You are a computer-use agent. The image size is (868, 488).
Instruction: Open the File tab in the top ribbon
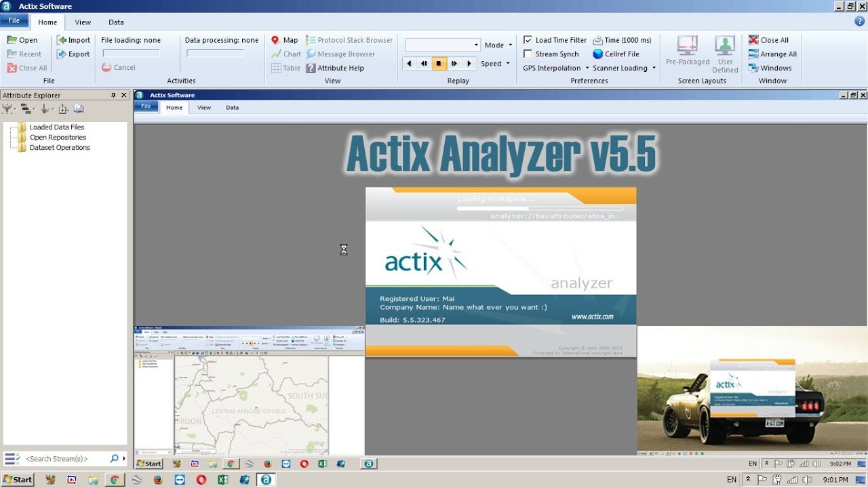[14, 21]
